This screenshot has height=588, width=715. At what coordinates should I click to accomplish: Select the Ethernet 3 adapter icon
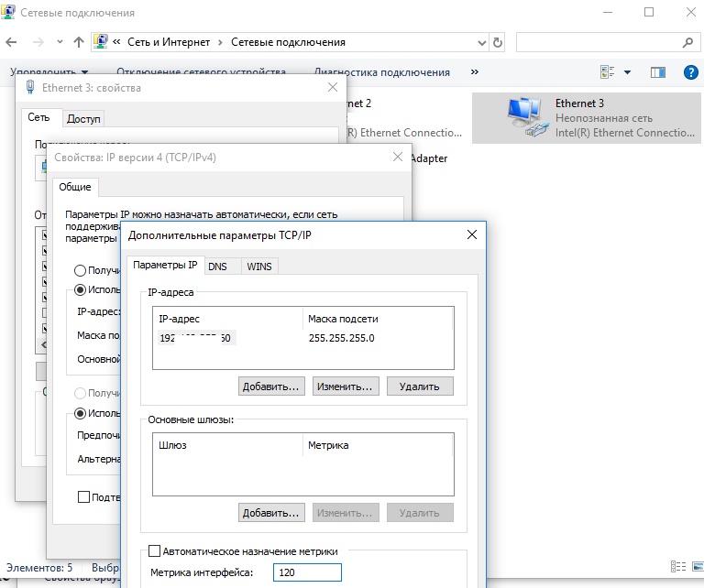point(527,117)
